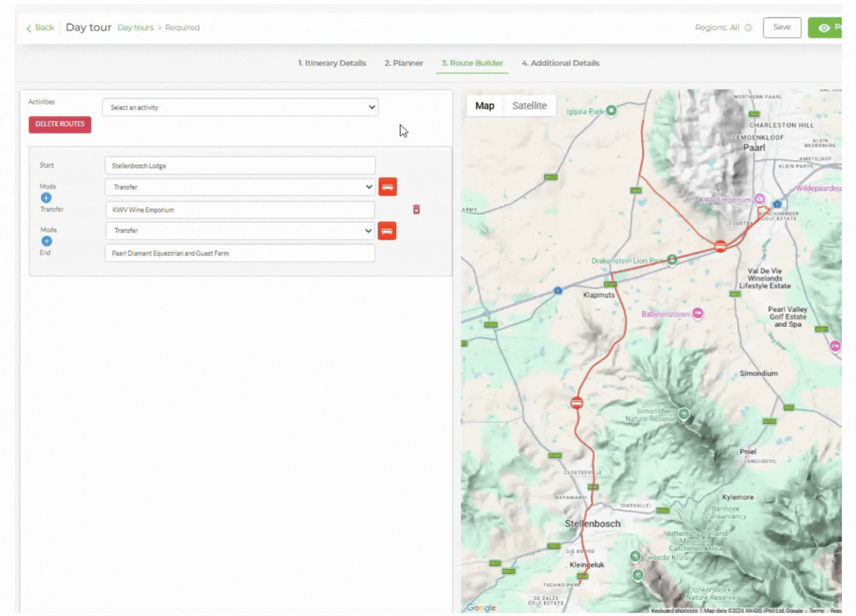
Task: Click the bus icon beside first Mode
Action: point(387,187)
